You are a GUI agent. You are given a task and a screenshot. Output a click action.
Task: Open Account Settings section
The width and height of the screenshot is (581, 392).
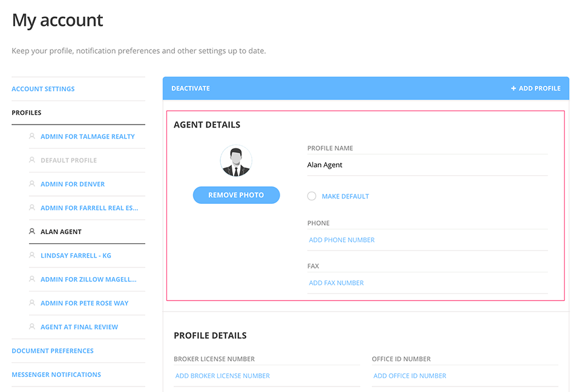[x=43, y=89]
